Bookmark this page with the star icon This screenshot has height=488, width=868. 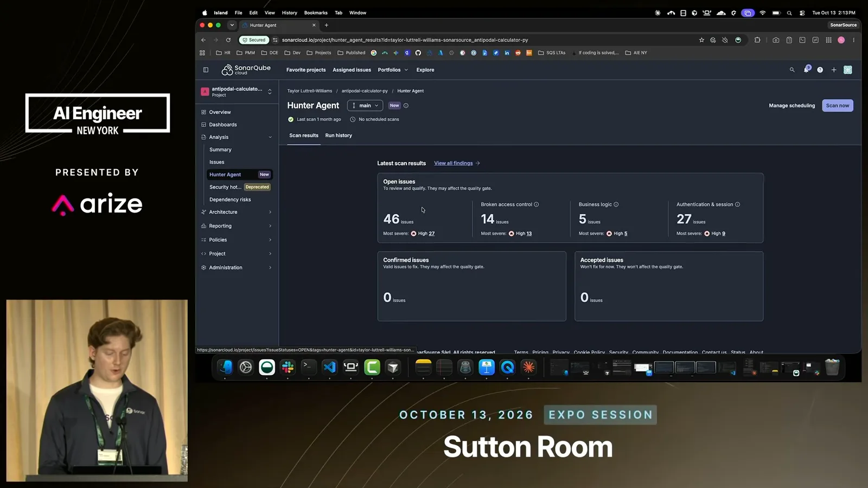701,40
